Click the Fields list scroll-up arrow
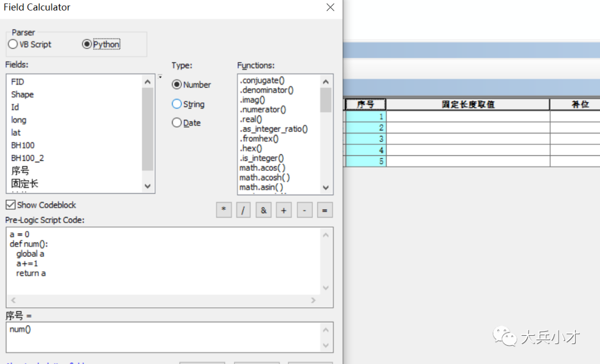600x364 pixels. [x=148, y=82]
